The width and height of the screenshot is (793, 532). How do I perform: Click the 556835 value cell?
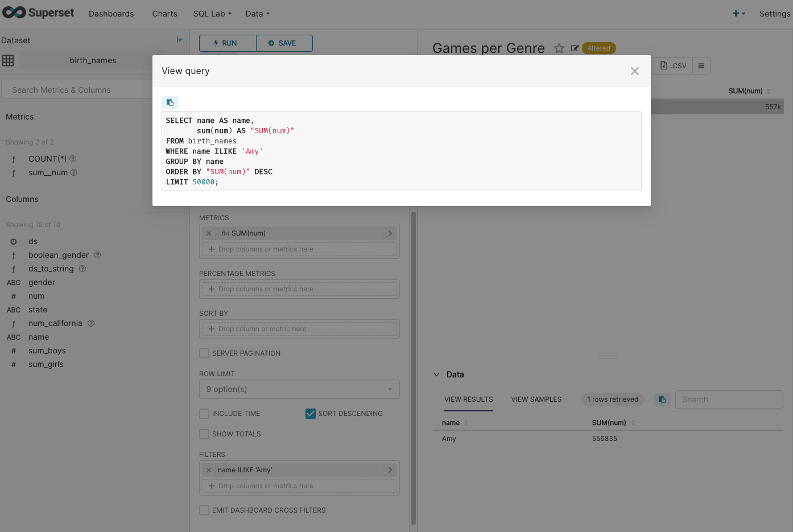[605, 439]
